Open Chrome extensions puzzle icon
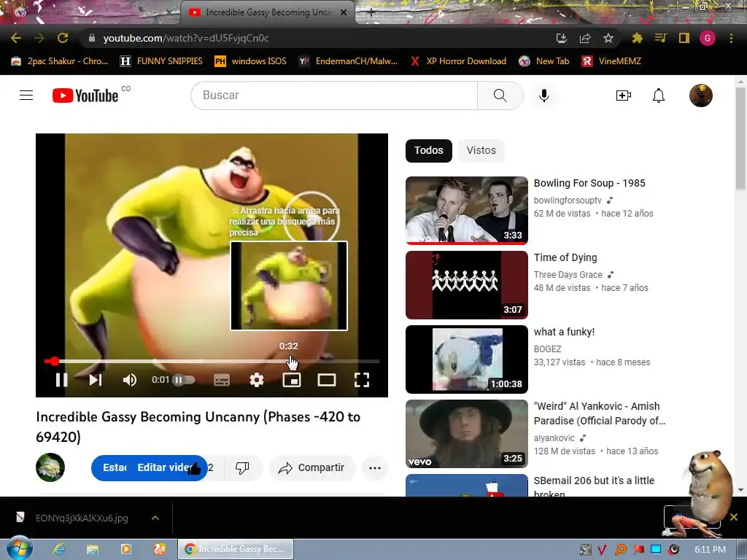 point(638,38)
